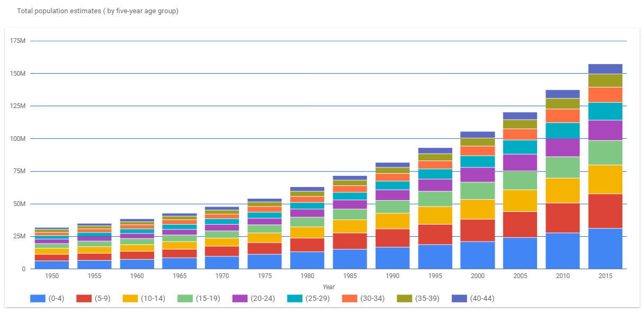
Task: Click the 2000 bar's green (15-19) segment
Action: pyautogui.click(x=478, y=191)
